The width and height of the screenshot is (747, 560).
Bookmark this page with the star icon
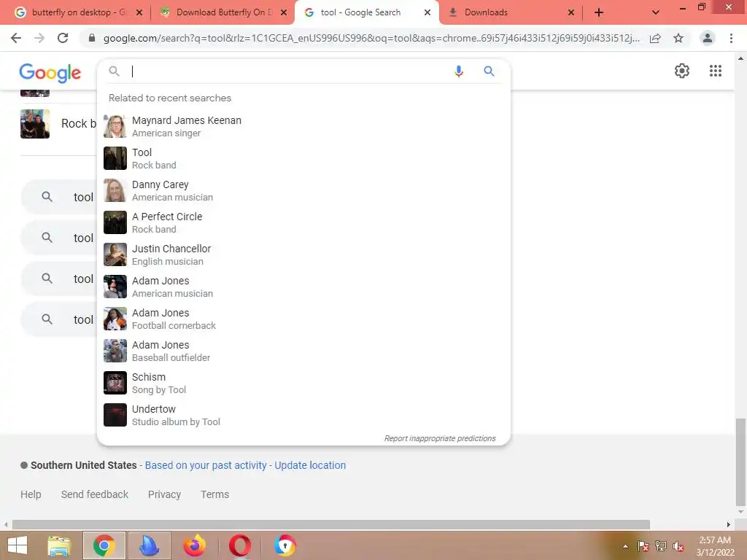[x=678, y=38]
